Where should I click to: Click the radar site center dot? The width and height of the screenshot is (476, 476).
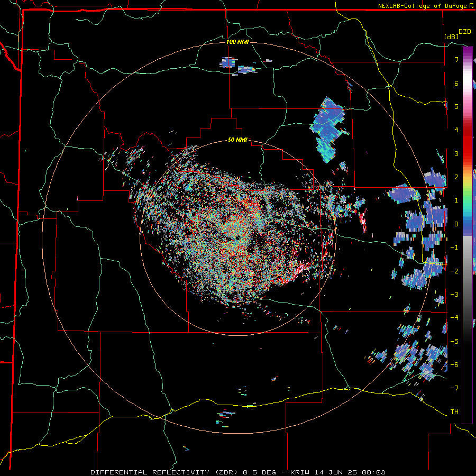click(237, 237)
